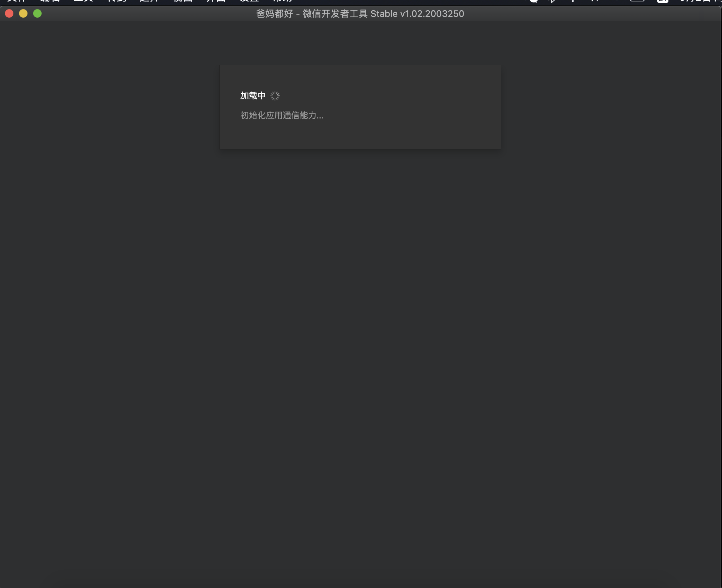
Task: Open the 选择 menu
Action: (150, 1)
